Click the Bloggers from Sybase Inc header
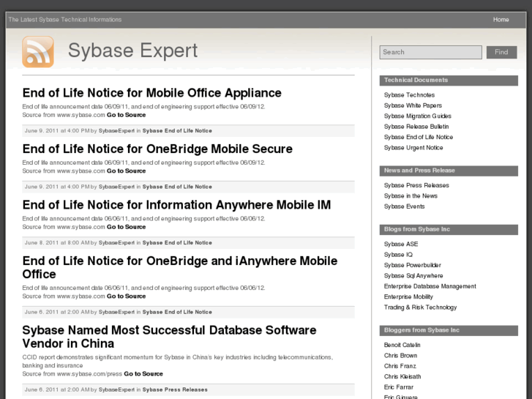Screen dimensions: 532x399 [x=449, y=330]
